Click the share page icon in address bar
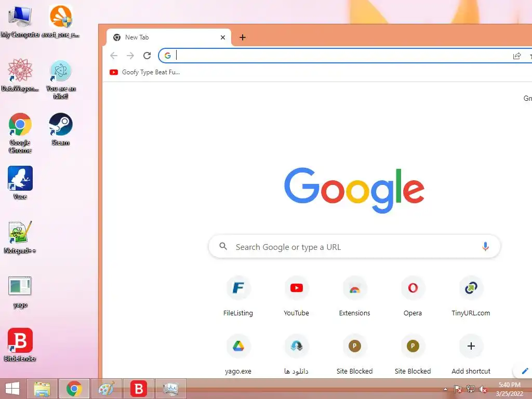Screen dimensions: 532x399 [517, 56]
